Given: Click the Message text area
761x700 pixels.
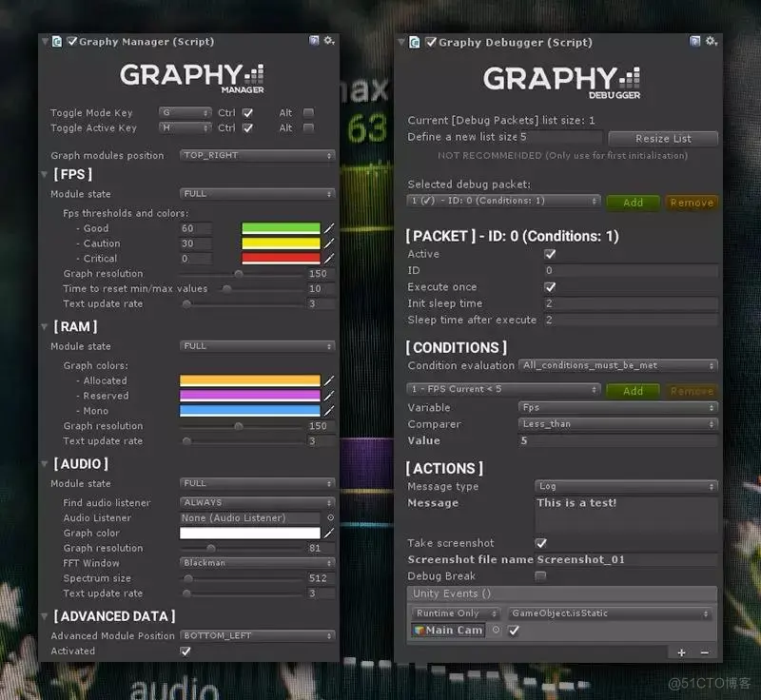Looking at the screenshot, I should tap(626, 515).
